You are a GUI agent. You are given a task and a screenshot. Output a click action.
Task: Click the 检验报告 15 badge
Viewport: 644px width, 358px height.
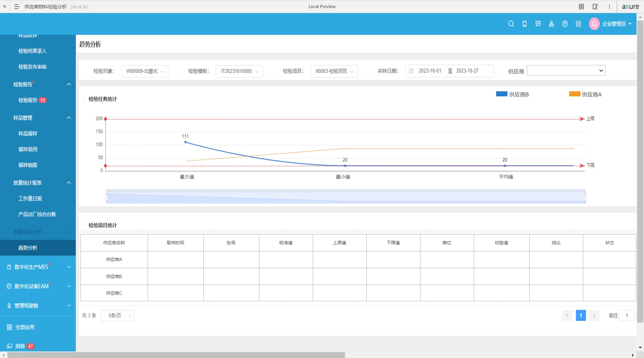[x=43, y=100]
